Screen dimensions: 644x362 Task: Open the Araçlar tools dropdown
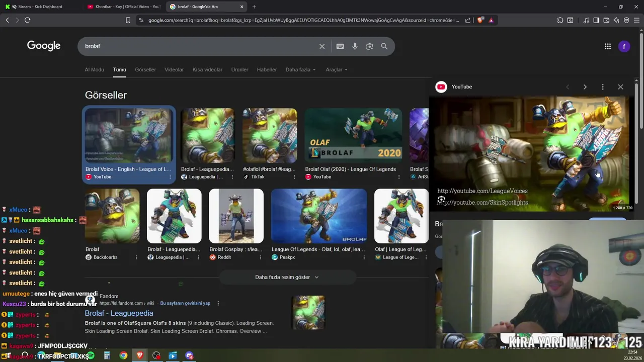point(336,69)
